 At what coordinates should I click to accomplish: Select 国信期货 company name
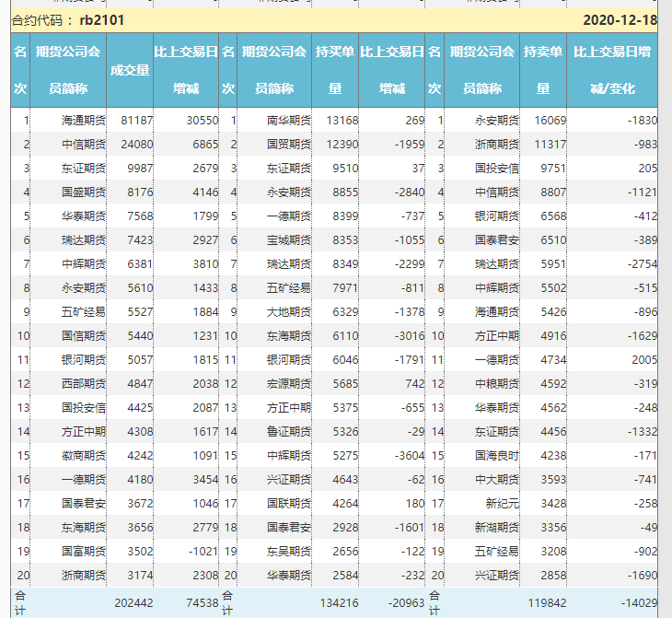click(x=84, y=336)
